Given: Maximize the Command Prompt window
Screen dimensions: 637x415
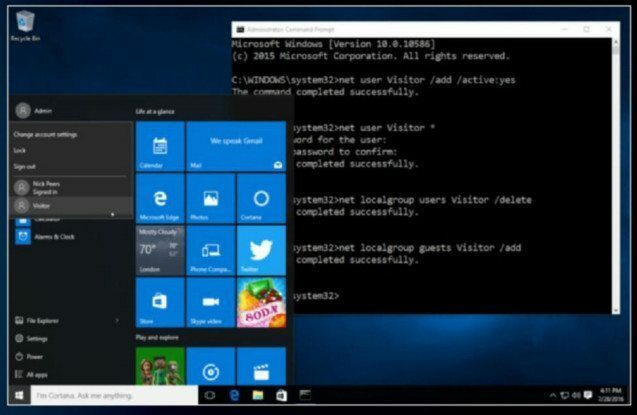Looking at the screenshot, I should coord(587,29).
